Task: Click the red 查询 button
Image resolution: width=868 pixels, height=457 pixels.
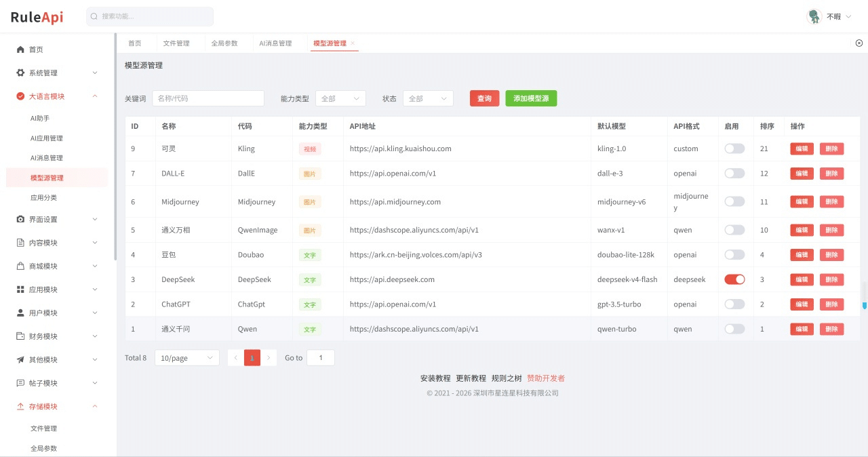Action: pyautogui.click(x=484, y=98)
